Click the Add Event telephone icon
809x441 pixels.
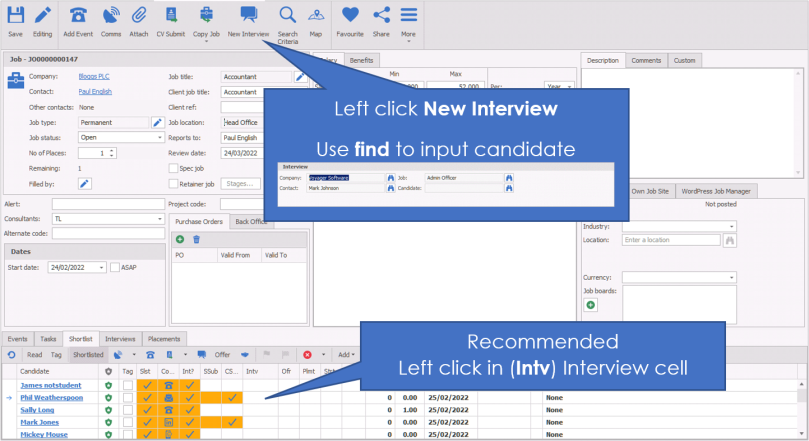(78, 16)
